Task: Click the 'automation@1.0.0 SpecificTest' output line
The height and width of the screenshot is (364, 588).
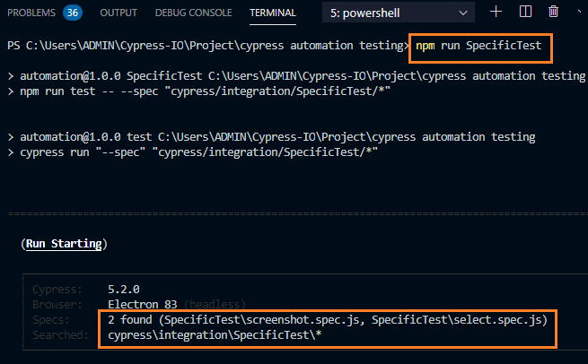Action: (296, 76)
